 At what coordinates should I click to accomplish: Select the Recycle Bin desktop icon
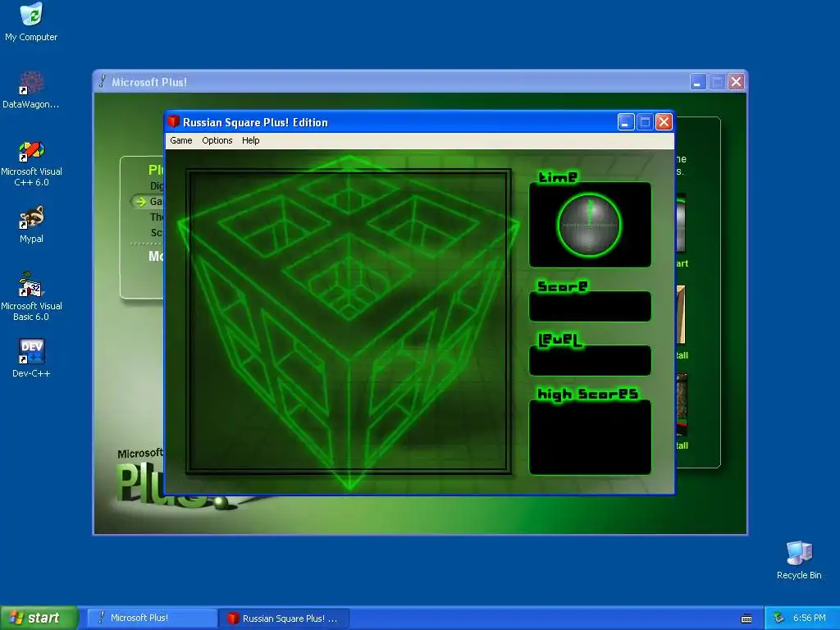(x=799, y=559)
